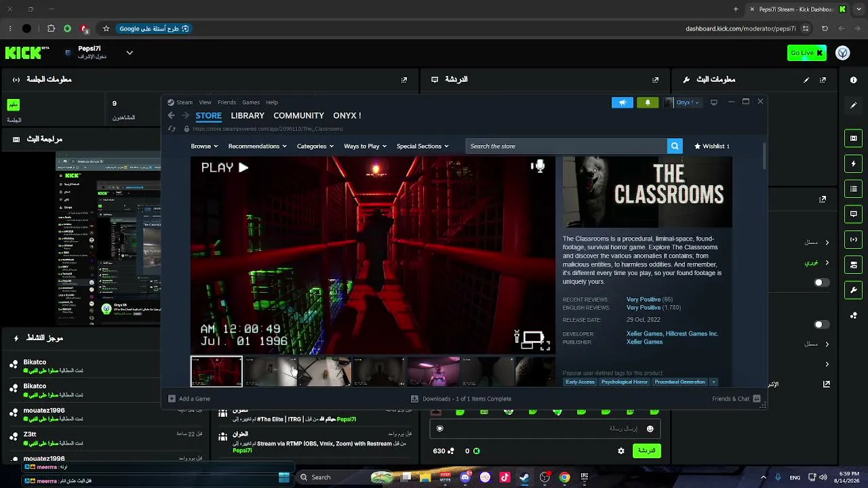Toggle the lower switch in right panel
868x488 pixels.
[x=821, y=325]
